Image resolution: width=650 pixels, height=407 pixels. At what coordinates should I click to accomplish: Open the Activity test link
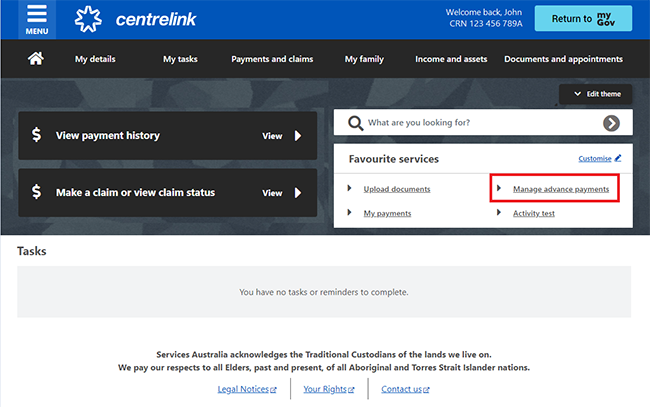pyautogui.click(x=533, y=213)
